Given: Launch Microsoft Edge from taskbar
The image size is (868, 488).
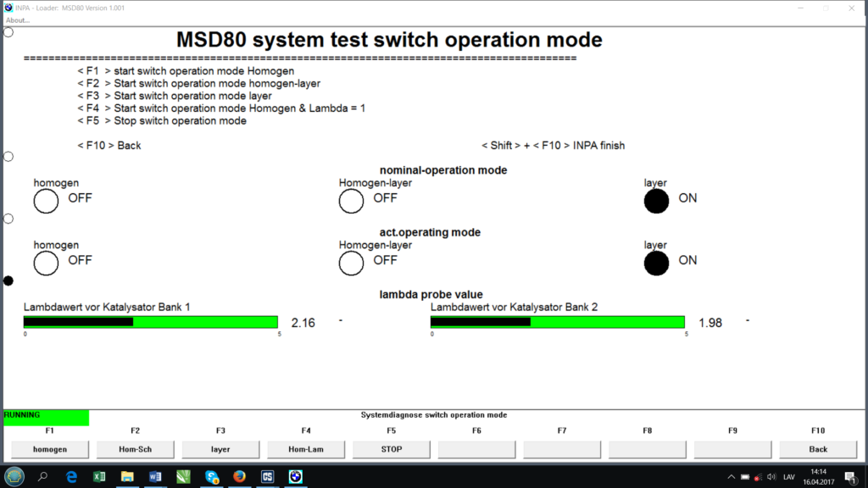Looking at the screenshot, I should [x=71, y=476].
